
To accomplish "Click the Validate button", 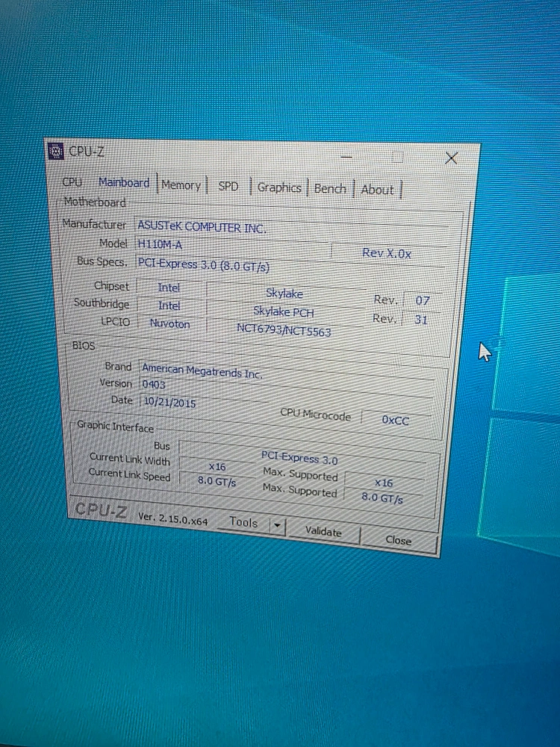I will point(323,531).
